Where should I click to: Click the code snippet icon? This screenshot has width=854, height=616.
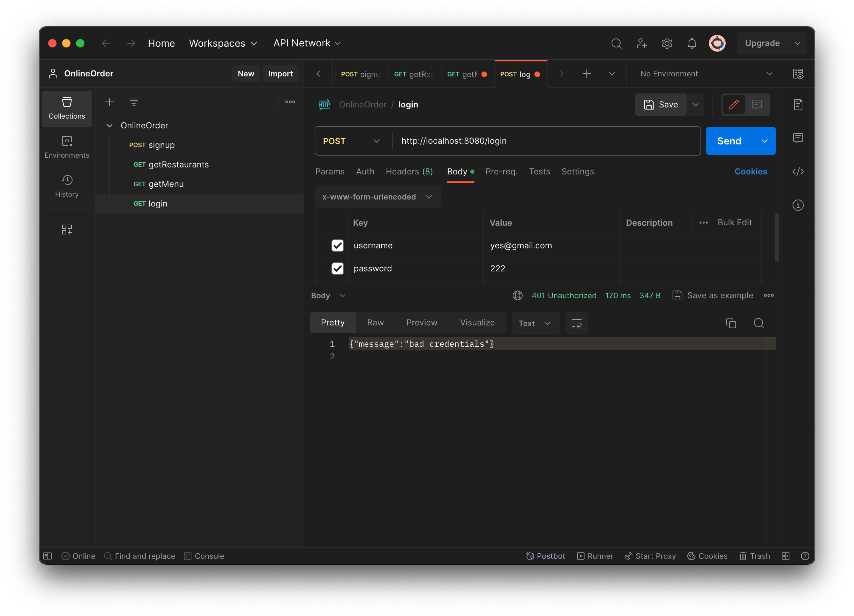click(798, 172)
